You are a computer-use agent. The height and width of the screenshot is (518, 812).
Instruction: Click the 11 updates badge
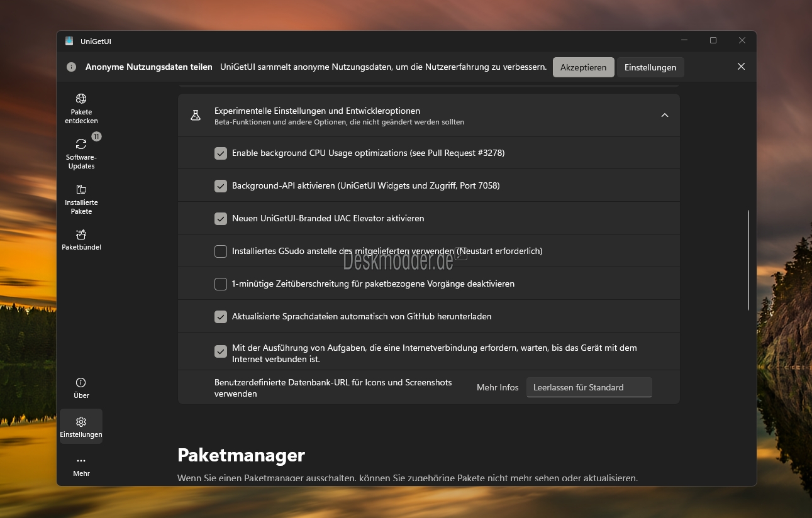96,136
